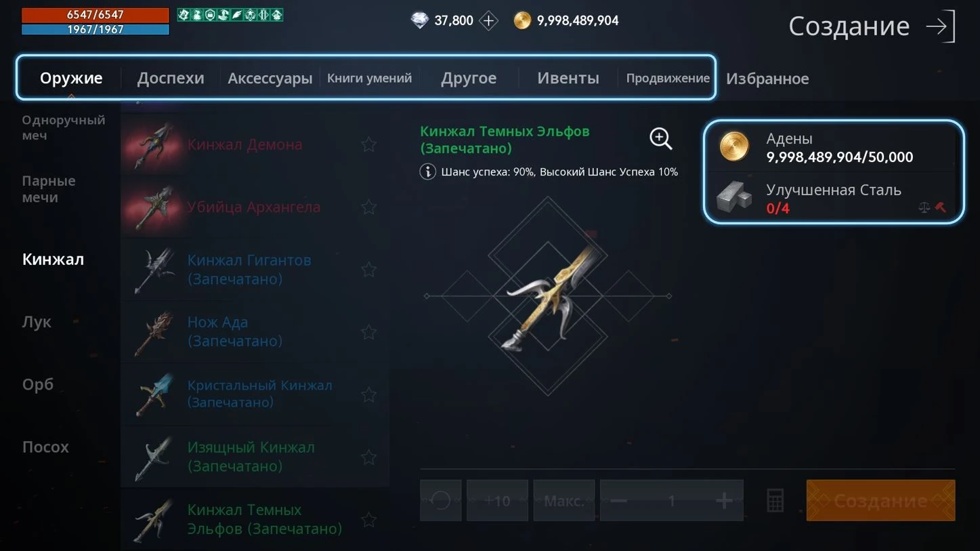Tap the plus icon to buy diamonds
Screen dimensions: 980x551
488,21
